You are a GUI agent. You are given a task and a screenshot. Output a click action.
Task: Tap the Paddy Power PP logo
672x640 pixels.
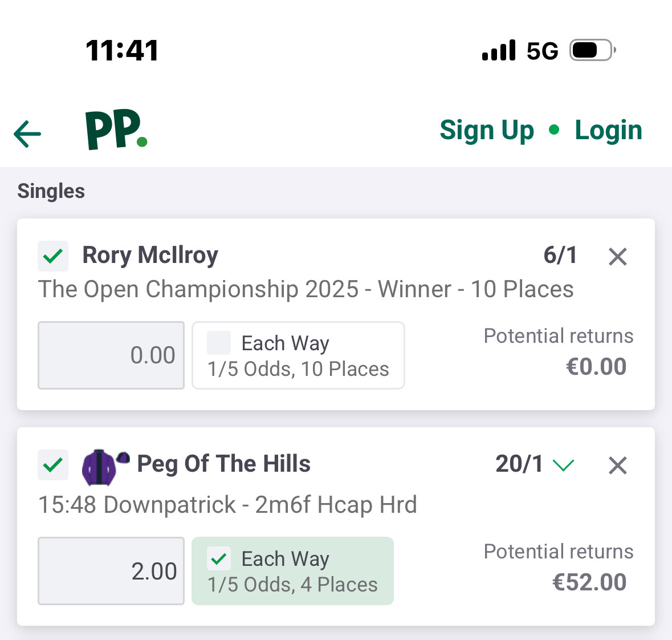click(116, 130)
